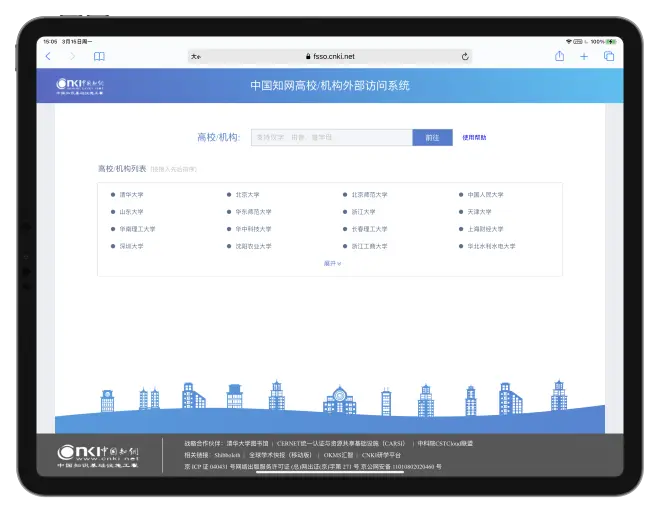Pick 浙江工商大学 in the institution list
The width and height of the screenshot is (660, 513).
pos(370,246)
